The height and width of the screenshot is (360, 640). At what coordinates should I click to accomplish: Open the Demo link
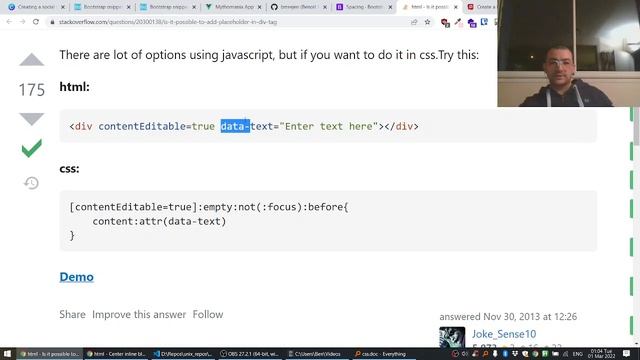pos(76,277)
